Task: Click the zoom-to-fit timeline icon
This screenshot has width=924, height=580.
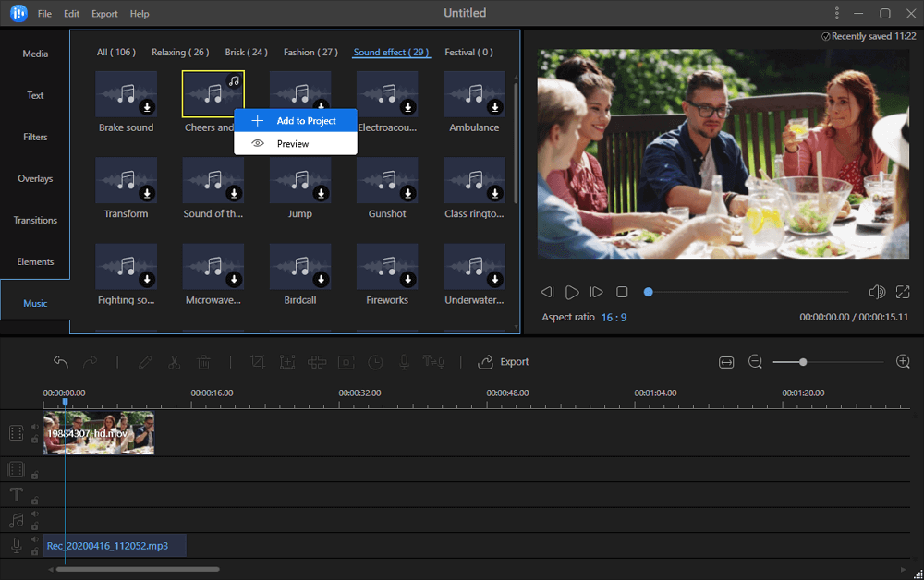Action: (x=726, y=362)
